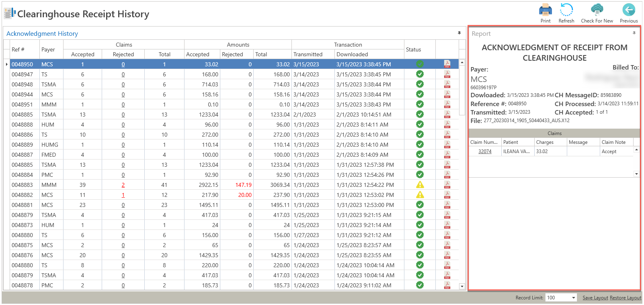Click Save Layout link
The height and width of the screenshot is (305, 644).
(595, 298)
